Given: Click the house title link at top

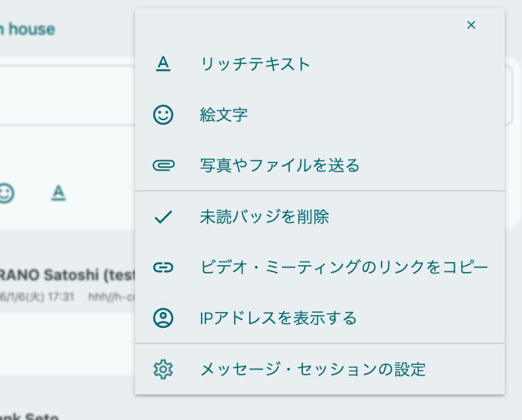Looking at the screenshot, I should point(29,29).
